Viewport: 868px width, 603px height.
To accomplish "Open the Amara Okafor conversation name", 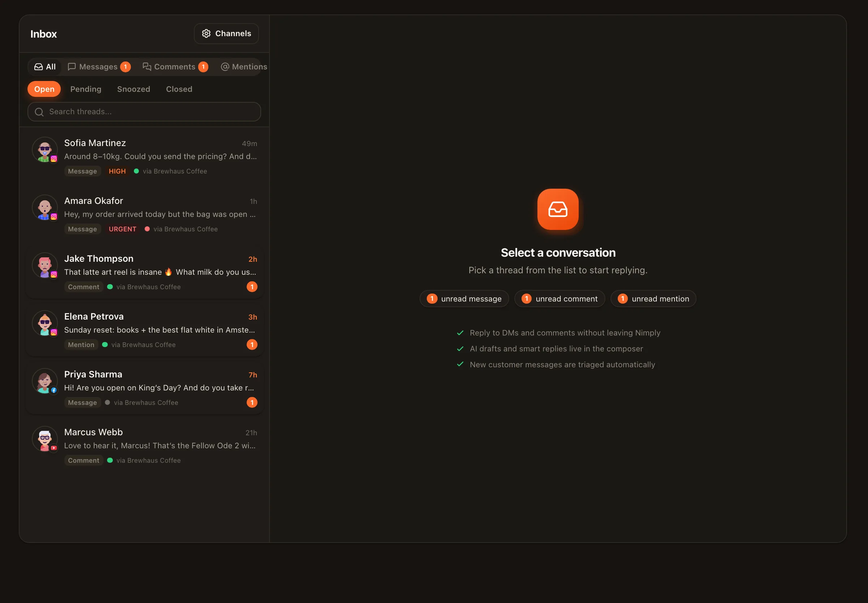I will click(x=94, y=201).
